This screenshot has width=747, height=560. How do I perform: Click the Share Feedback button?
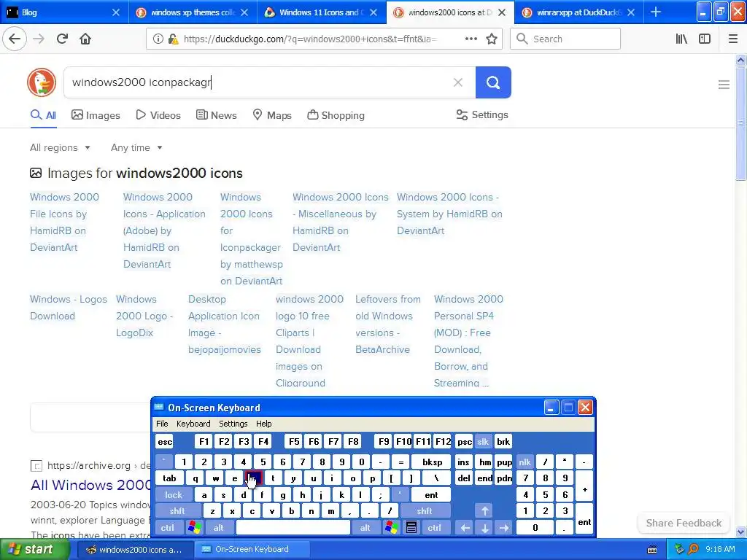(684, 523)
